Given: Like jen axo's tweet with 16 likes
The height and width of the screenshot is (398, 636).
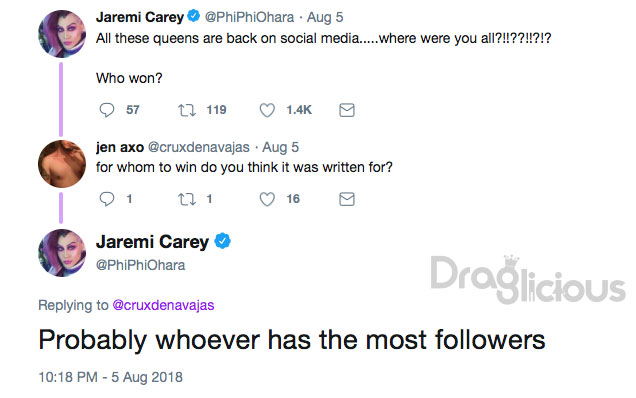Looking at the screenshot, I should (267, 199).
